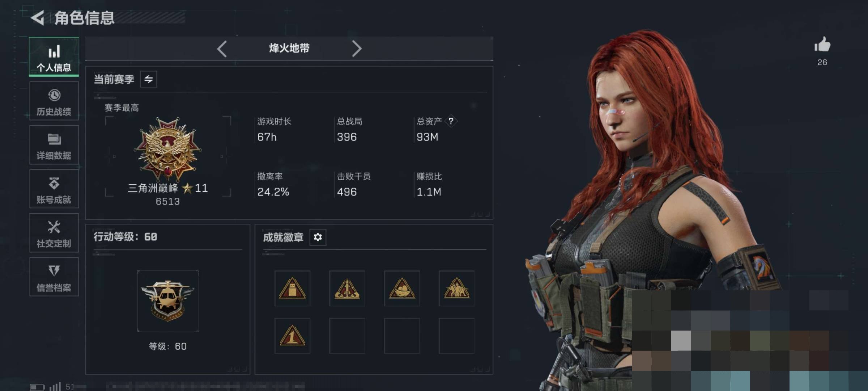
Task: Open the 历史战绩 tab
Action: [x=54, y=101]
